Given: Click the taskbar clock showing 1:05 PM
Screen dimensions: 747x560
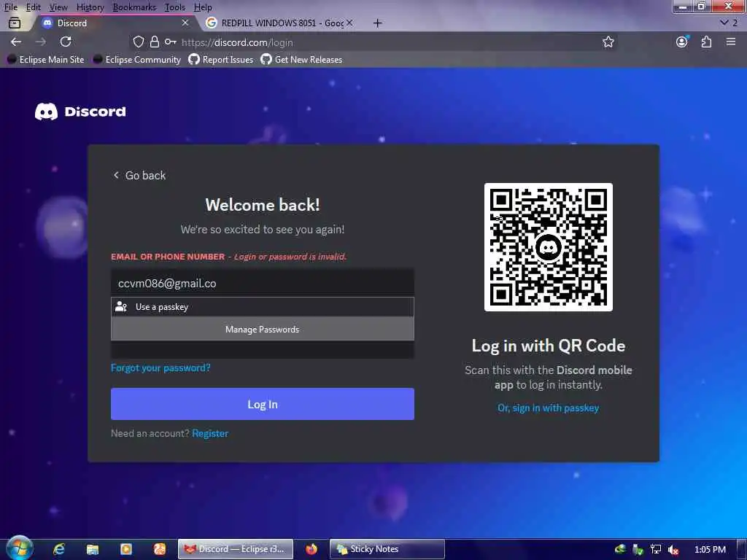Looking at the screenshot, I should pos(710,550).
